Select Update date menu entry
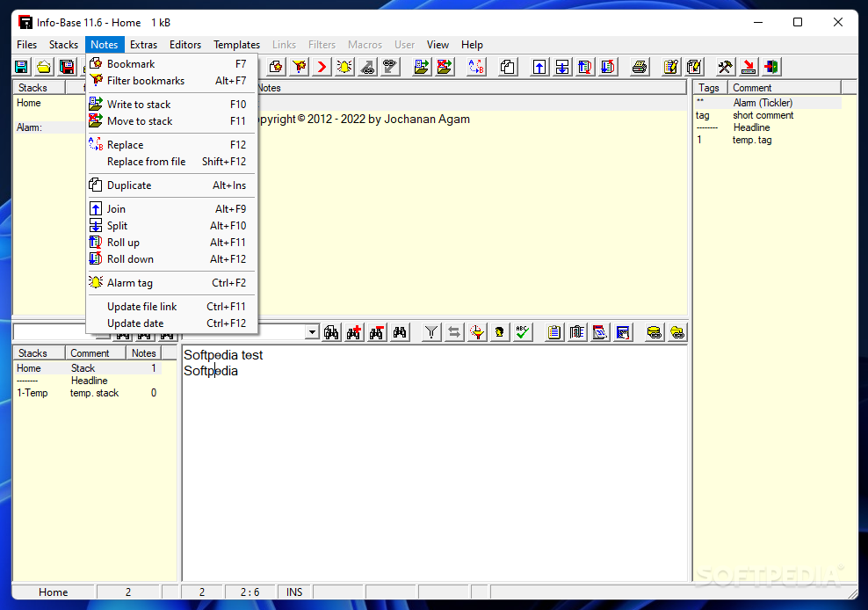The width and height of the screenshot is (868, 610). (x=172, y=323)
